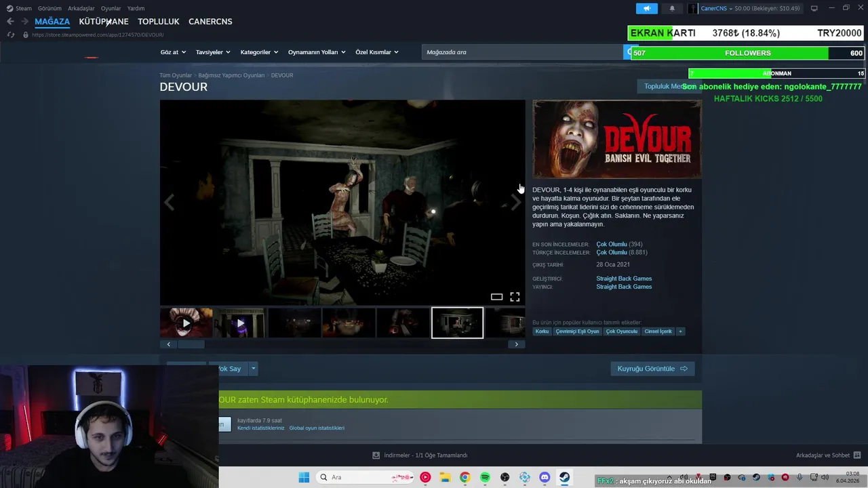The width and height of the screenshot is (868, 488).
Task: Open Discord from taskbar
Action: [545, 477]
